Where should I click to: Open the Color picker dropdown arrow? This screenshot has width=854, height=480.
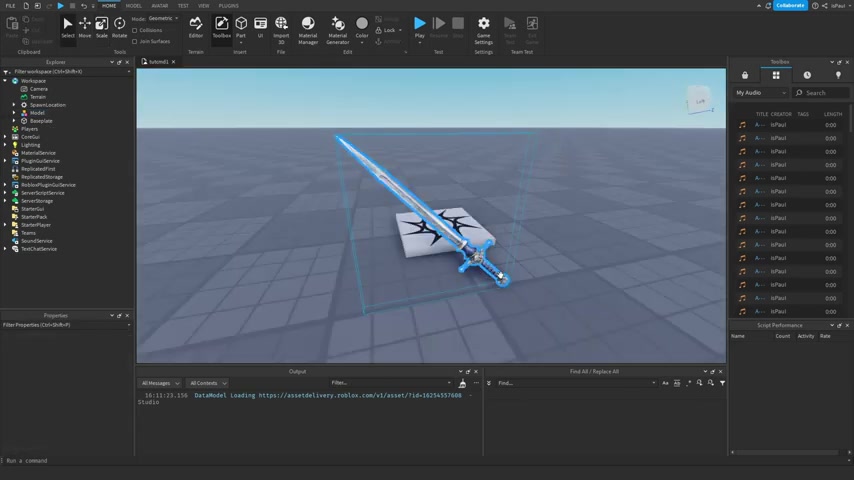coord(362,42)
